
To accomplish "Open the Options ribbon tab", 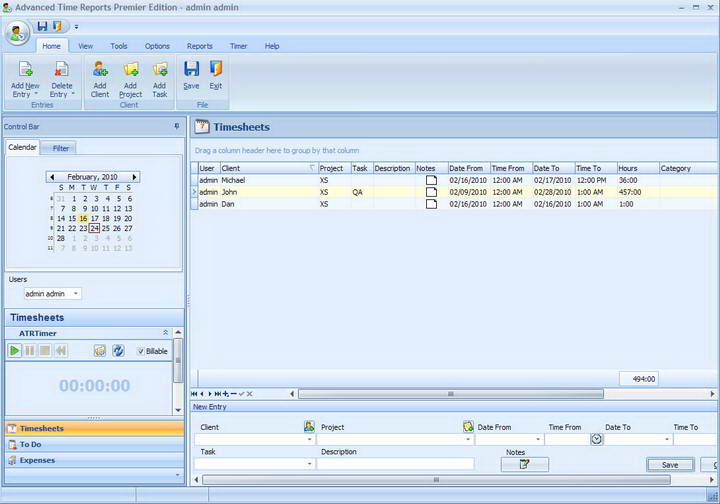I will point(157,46).
